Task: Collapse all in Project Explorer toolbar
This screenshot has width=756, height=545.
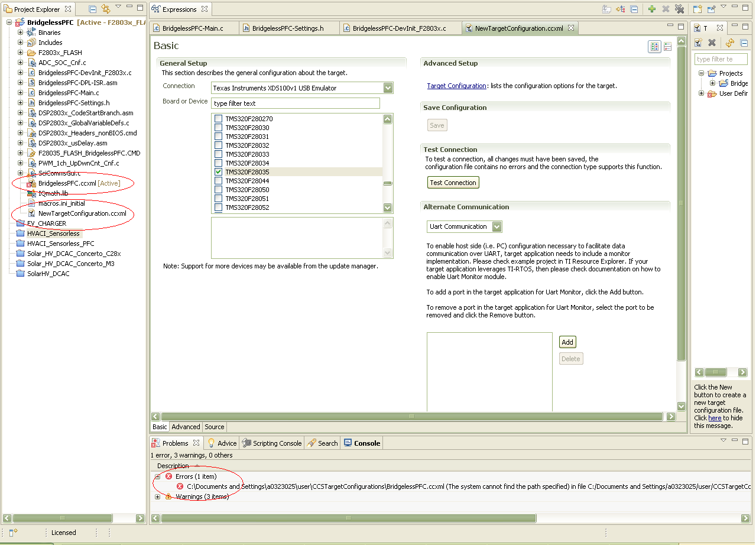Action: click(x=93, y=9)
